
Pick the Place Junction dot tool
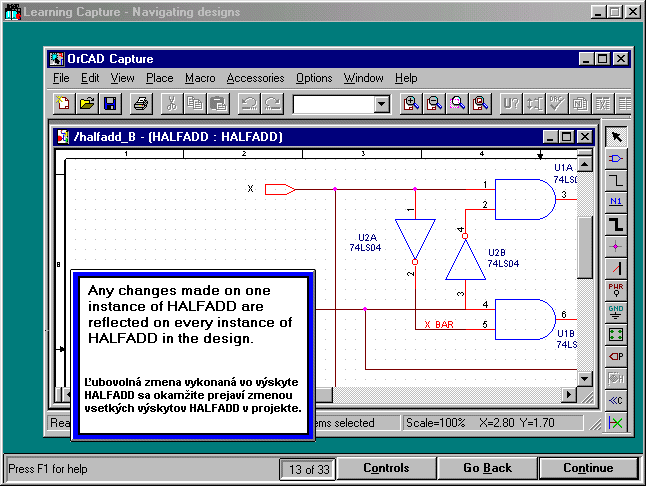click(x=616, y=246)
